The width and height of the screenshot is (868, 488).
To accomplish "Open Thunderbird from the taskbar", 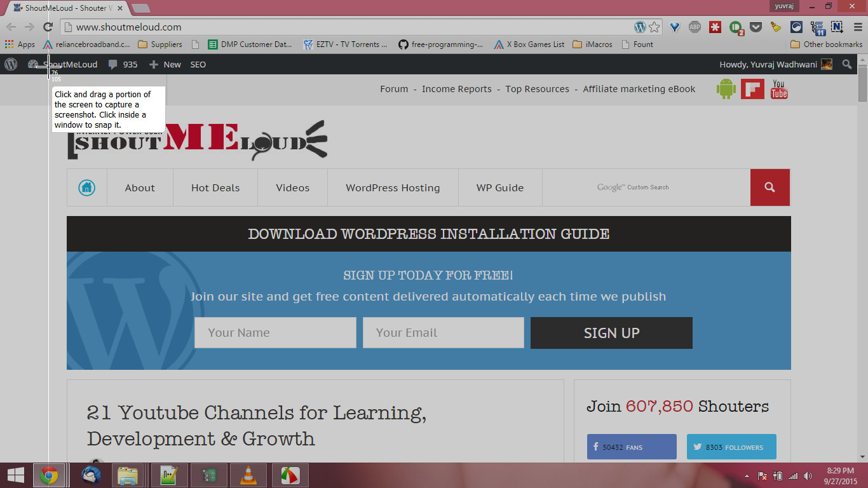I will pos(92,475).
